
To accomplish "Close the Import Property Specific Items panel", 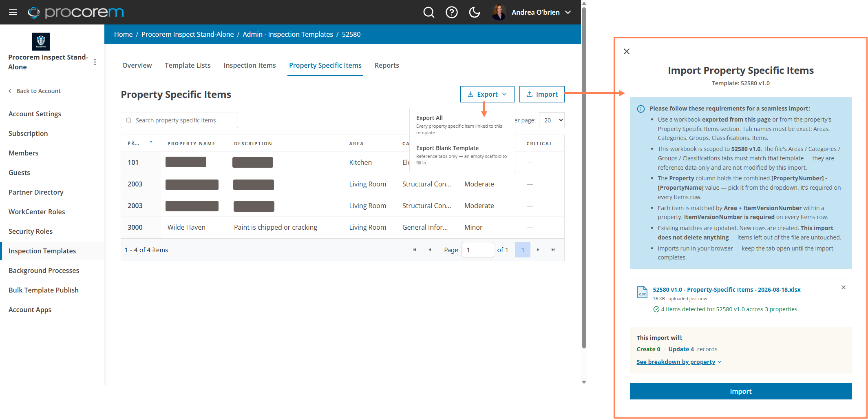I will (627, 51).
